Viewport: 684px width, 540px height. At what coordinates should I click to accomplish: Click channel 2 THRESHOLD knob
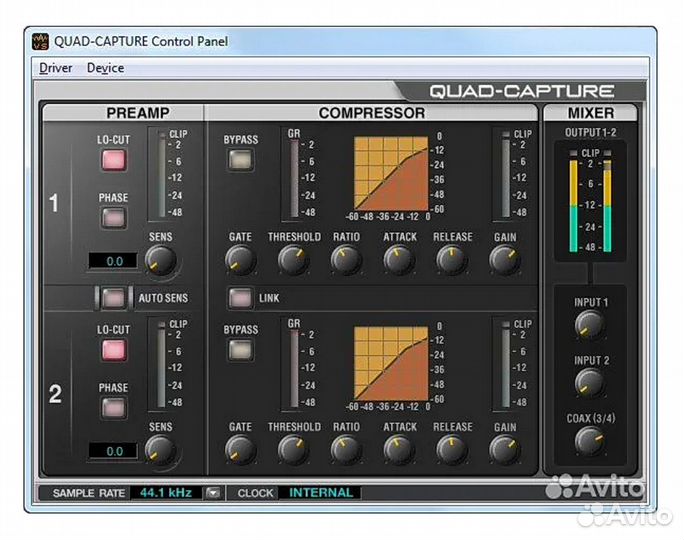[294, 450]
